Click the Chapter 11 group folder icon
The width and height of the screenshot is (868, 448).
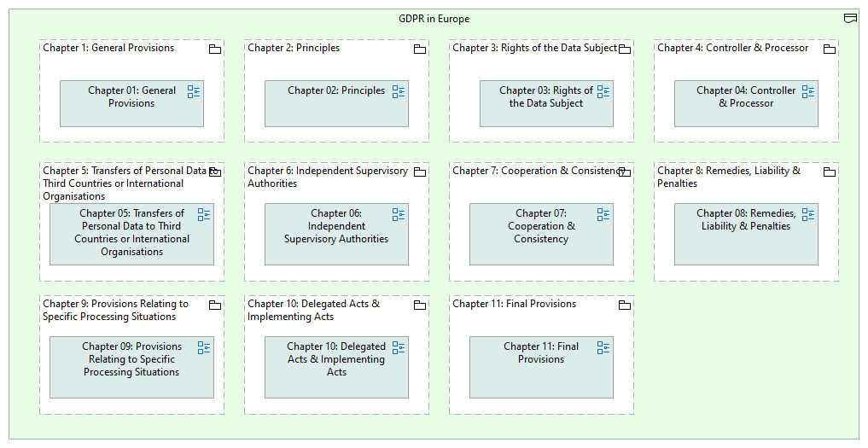pyautogui.click(x=625, y=305)
